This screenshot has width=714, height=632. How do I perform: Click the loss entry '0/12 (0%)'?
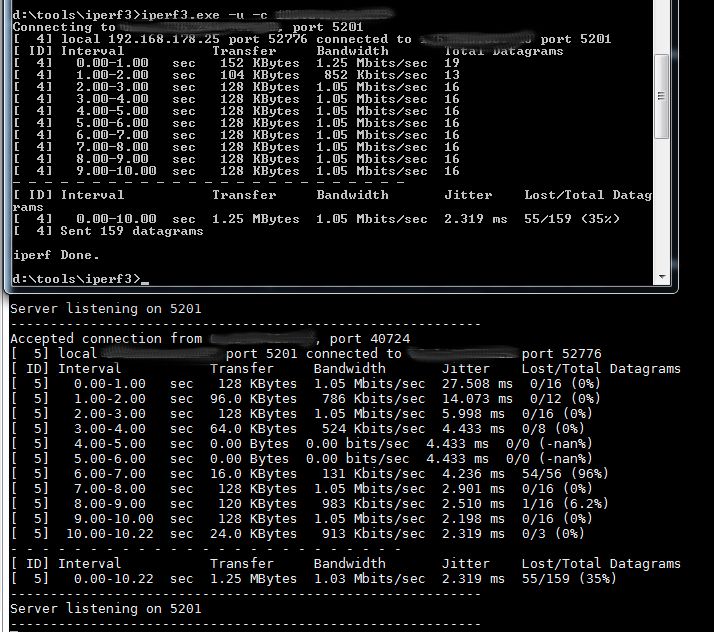coord(565,399)
